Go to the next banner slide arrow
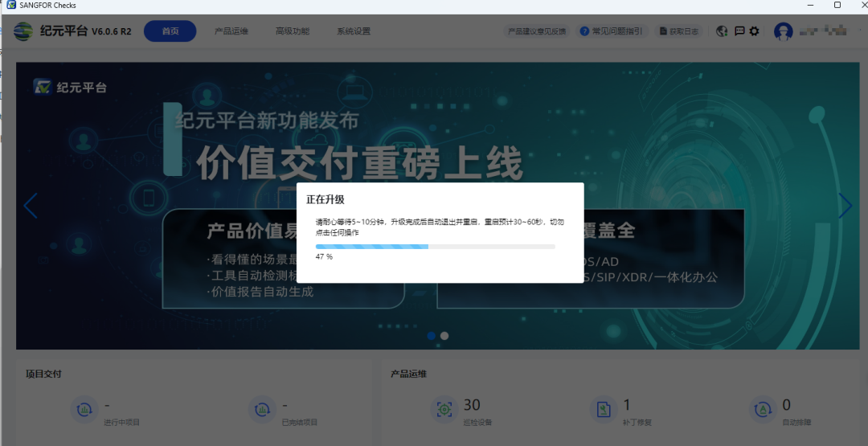 [845, 206]
